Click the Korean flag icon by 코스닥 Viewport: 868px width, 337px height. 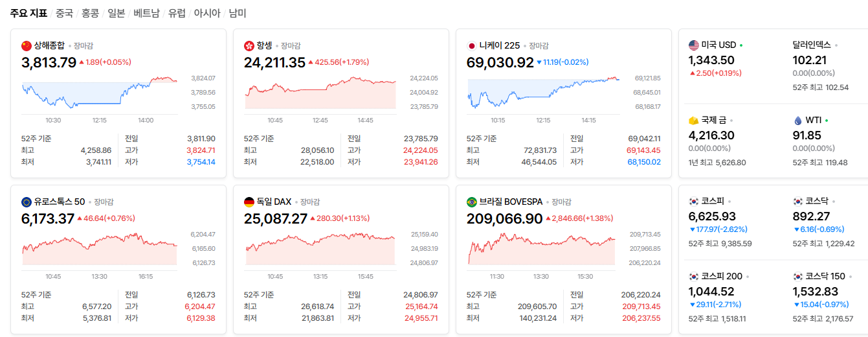(797, 201)
